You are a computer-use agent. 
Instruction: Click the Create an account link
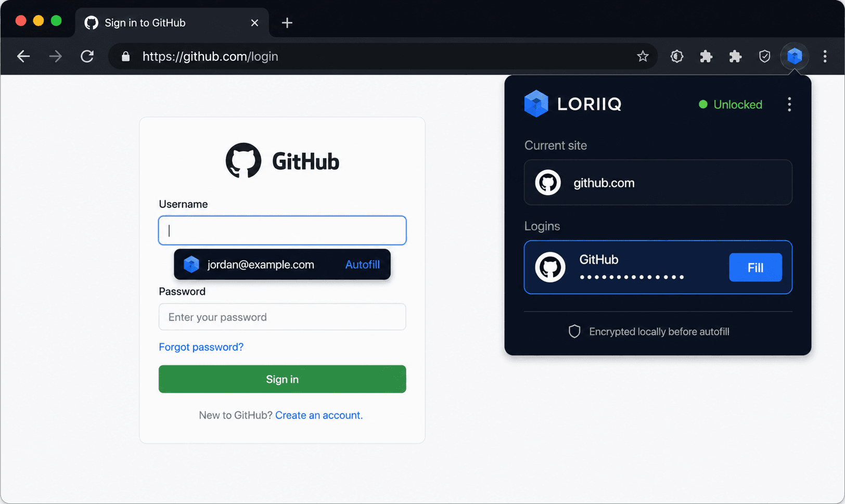319,415
